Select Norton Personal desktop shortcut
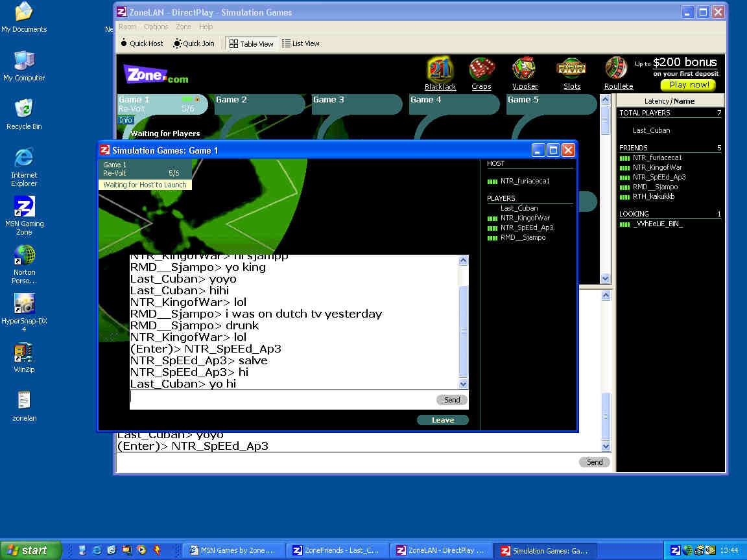The width and height of the screenshot is (747, 560). pyautogui.click(x=24, y=264)
